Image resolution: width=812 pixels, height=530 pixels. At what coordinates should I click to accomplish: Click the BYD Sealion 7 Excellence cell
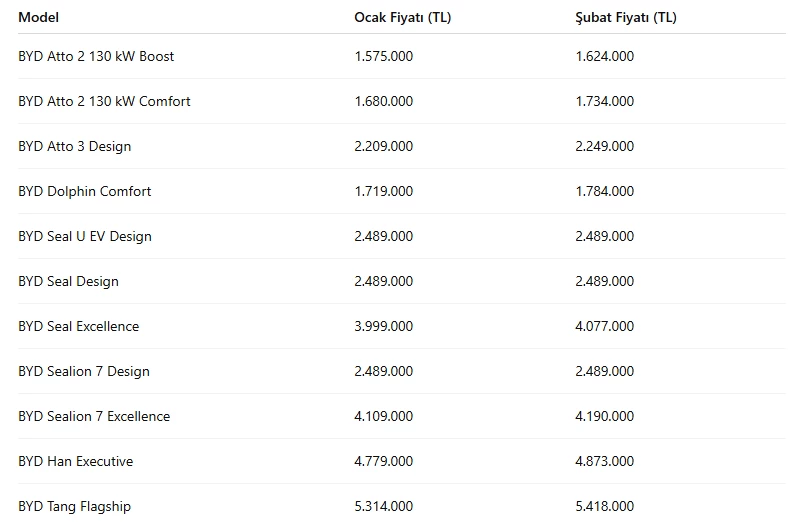[x=94, y=416]
